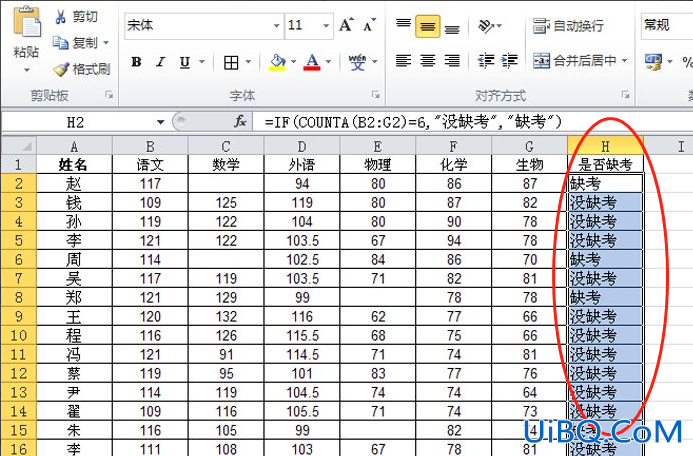Select row 9 header
The image size is (693, 456).
(19, 316)
